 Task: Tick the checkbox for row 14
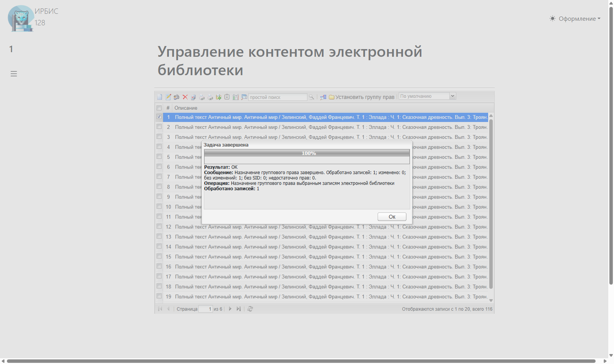[x=159, y=246]
